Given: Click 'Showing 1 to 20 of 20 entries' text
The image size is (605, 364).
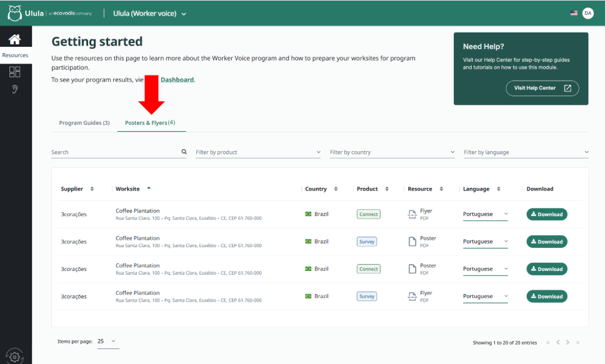Looking at the screenshot, I should [x=504, y=343].
